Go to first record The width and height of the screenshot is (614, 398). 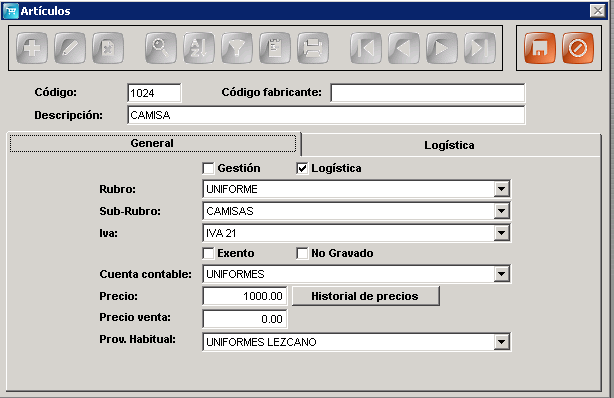tap(366, 48)
